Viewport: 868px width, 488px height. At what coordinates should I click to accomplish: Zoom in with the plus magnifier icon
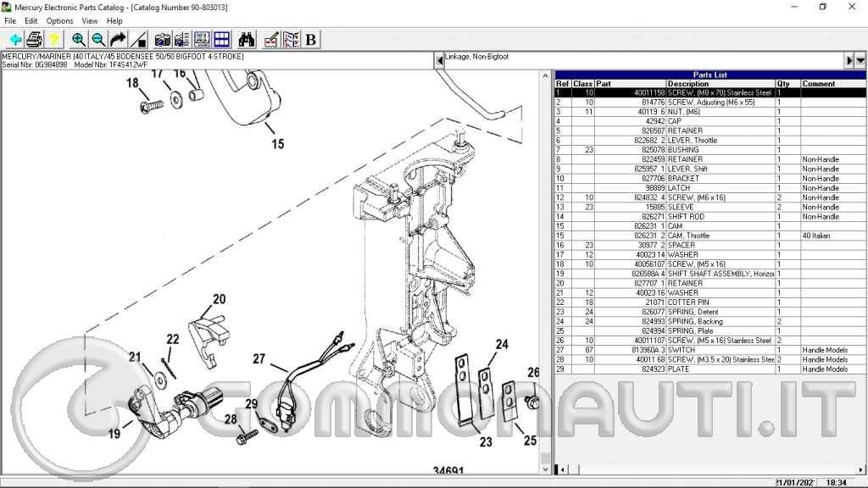79,39
